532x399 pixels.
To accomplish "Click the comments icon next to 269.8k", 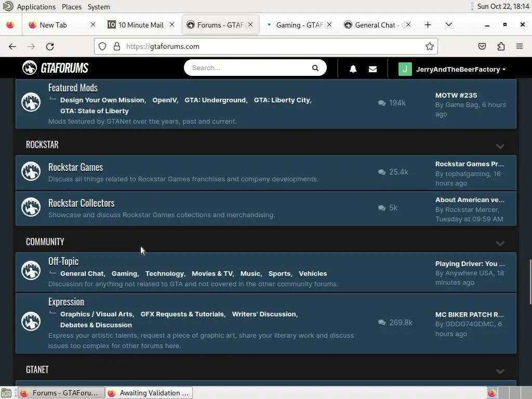I will pos(382,322).
